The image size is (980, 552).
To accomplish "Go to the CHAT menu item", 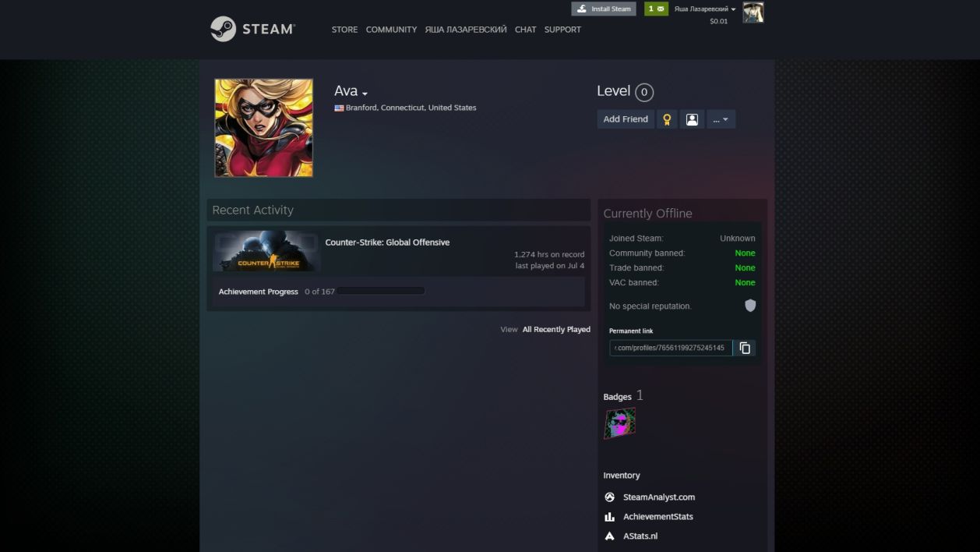I will click(526, 30).
